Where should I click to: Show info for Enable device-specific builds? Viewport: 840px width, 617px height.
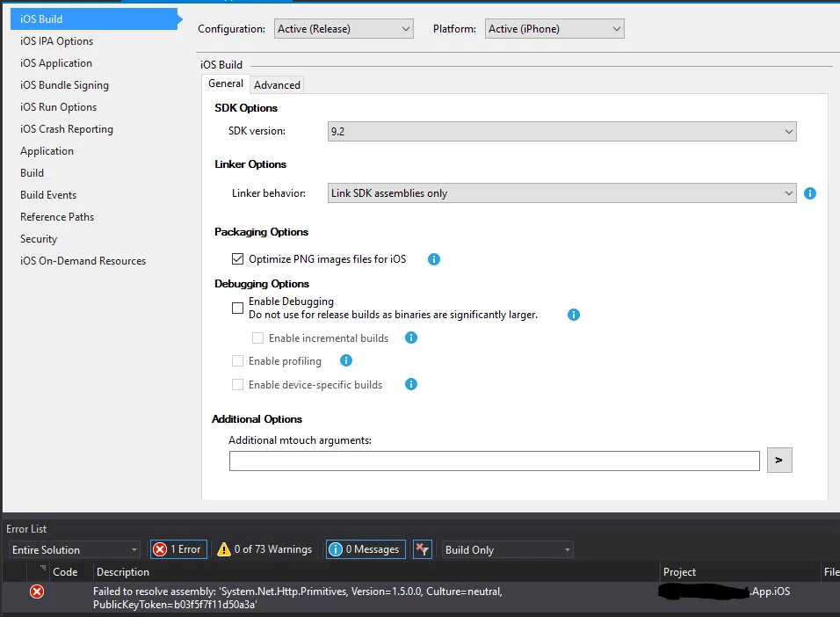click(411, 384)
